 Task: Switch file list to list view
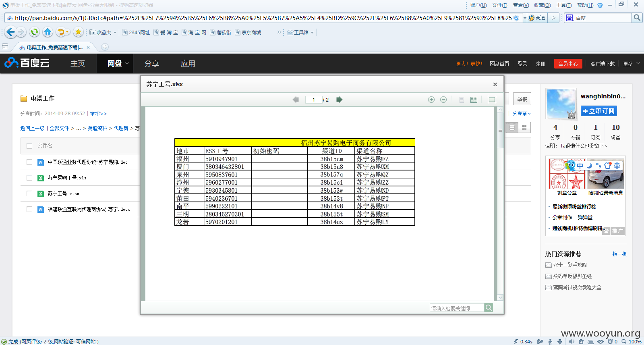coord(512,127)
